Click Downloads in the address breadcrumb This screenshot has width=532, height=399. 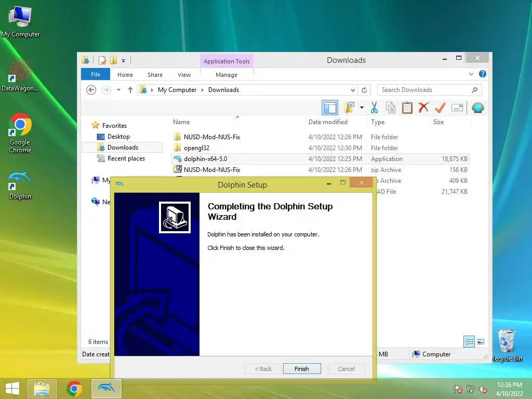click(223, 90)
